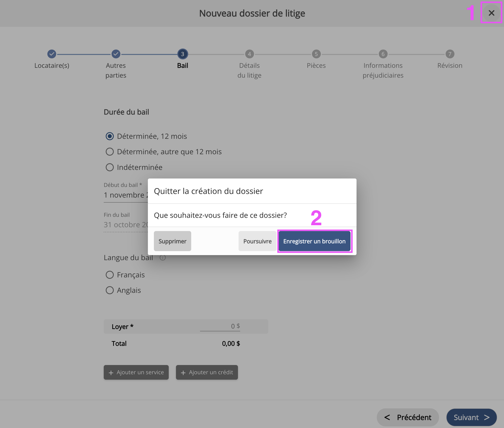Go to step 4 Détails du litige
The image size is (504, 428).
(x=249, y=54)
